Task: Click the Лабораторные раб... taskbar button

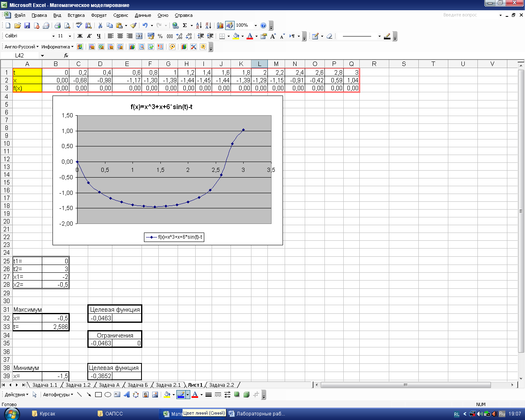Action: [x=257, y=414]
